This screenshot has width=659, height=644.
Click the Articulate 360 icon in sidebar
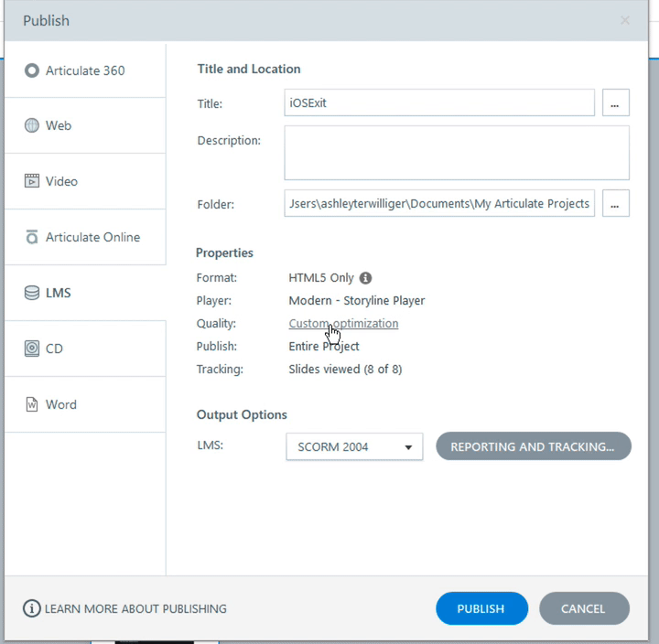tap(32, 70)
